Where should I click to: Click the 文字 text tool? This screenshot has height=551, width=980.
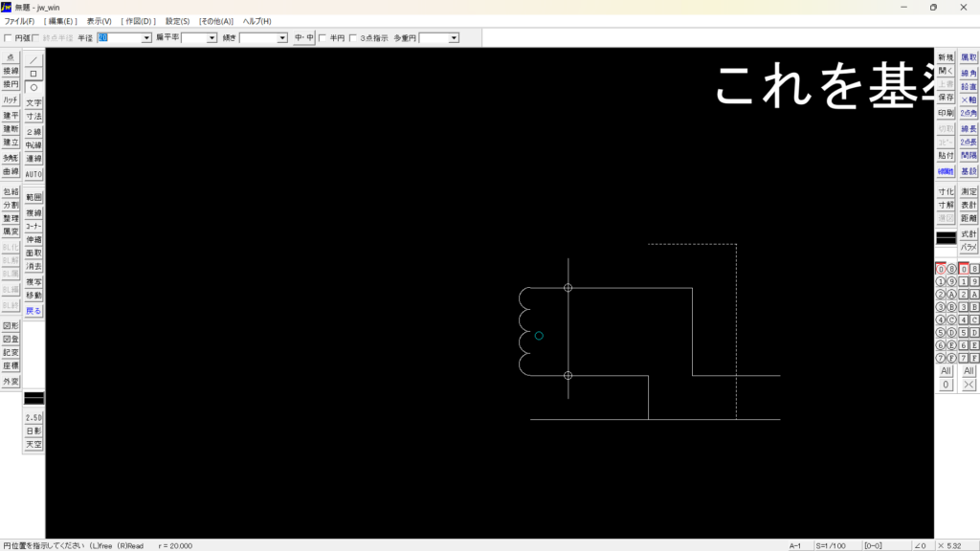(x=33, y=102)
